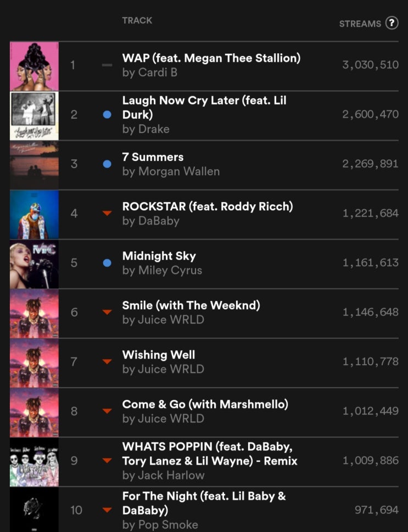Screen dimensions: 408x532
Task: Click the orange arrow next to WHATS POPPIN
Action: click(107, 461)
